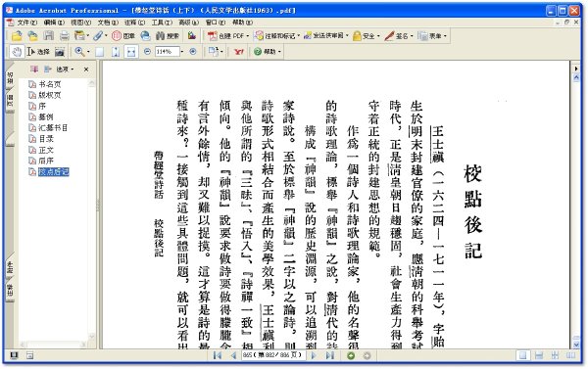Screen dimensions: 588x369
Task: Click the red 图章 stamp tool
Action: point(123,36)
